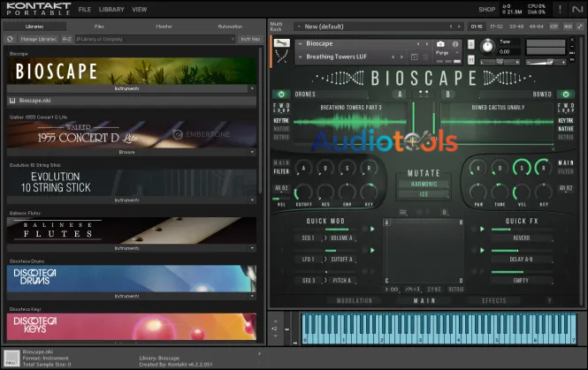
Task: Go to next instrument arrow beside Bioscape
Action: (x=427, y=44)
